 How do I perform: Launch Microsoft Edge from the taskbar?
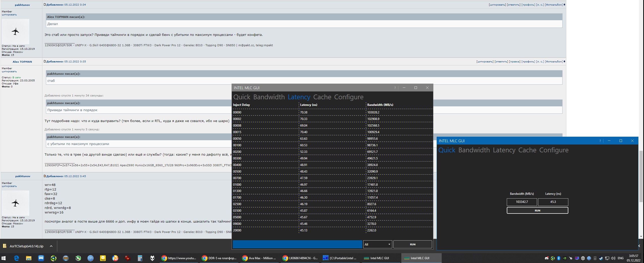click(16, 258)
